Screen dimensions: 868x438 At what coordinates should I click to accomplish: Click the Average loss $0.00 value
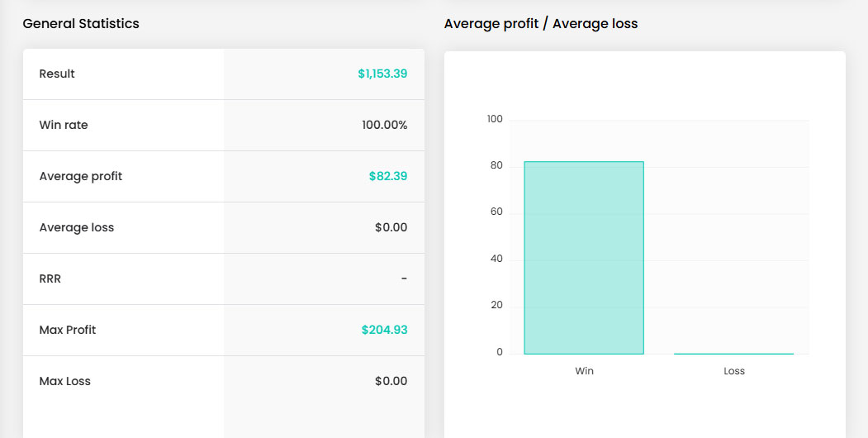tap(391, 227)
